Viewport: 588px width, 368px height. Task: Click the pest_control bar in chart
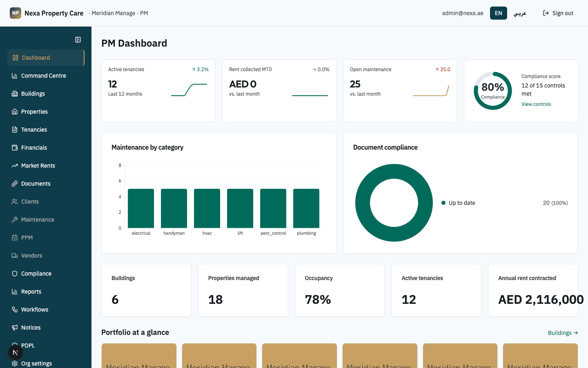(x=273, y=209)
